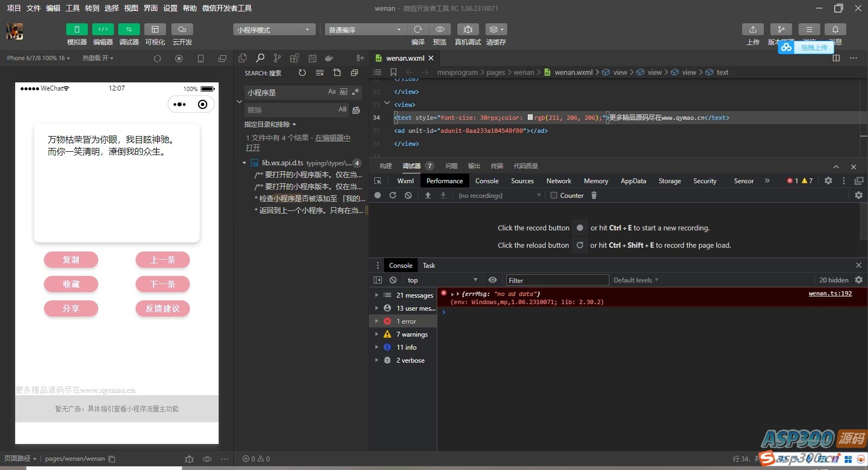Click the real device debugging bug icon
The image size is (868, 470).
point(468,29)
